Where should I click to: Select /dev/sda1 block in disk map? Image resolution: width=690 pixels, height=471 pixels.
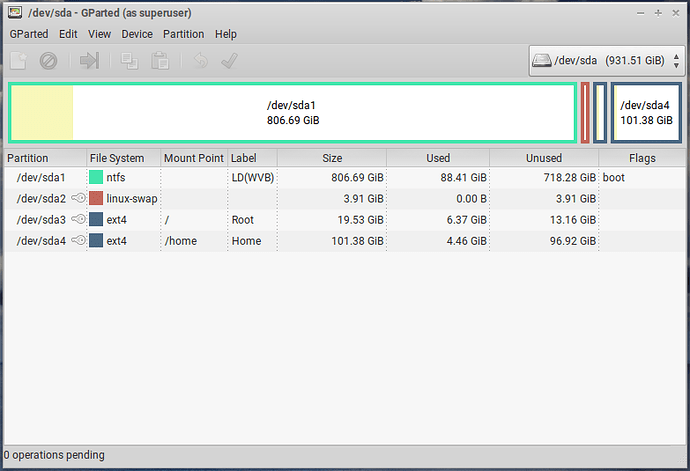click(293, 113)
